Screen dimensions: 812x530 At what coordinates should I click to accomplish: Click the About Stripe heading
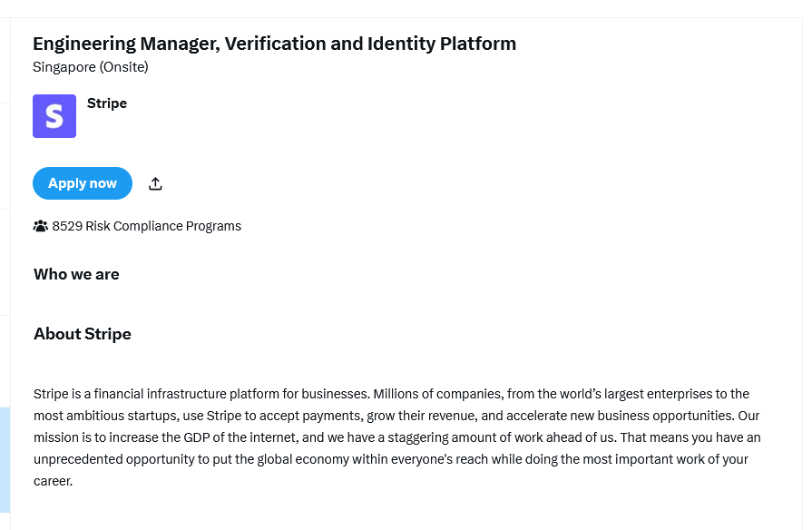tap(83, 334)
